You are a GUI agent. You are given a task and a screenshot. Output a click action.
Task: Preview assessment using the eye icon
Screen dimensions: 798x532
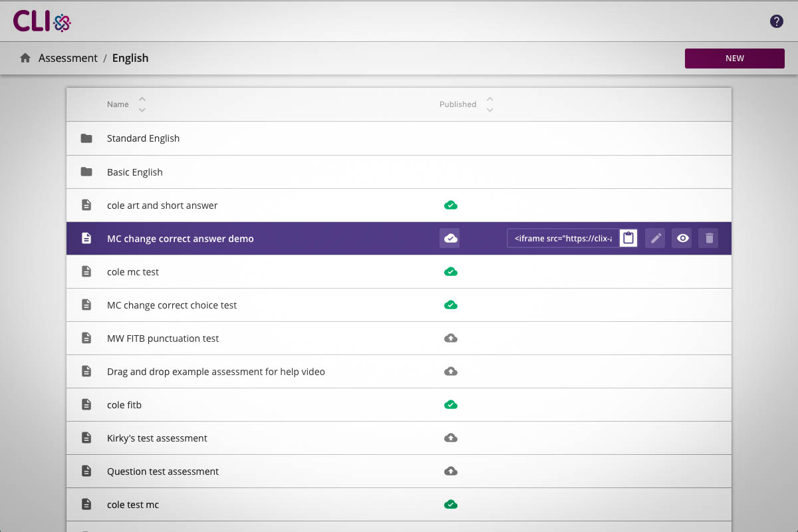coord(682,238)
